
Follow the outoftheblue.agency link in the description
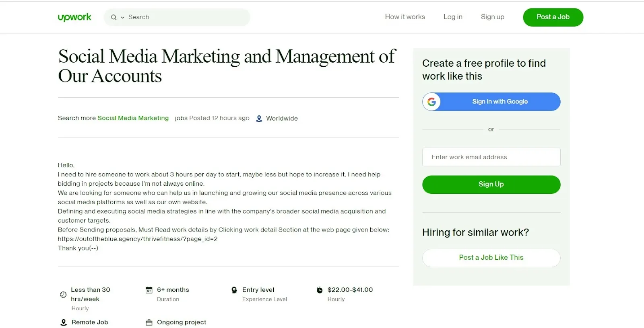138,239
